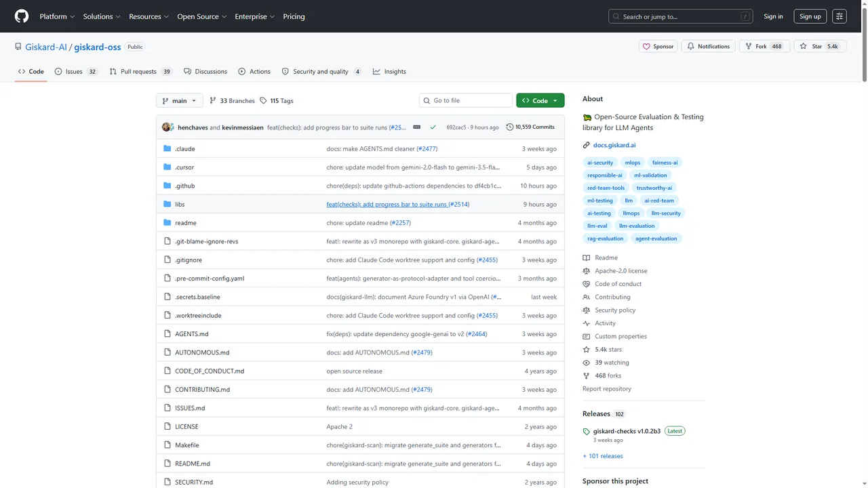Screen dimensions: 868x488
Task: Open the Giskard-AI organization link
Action: [45, 47]
